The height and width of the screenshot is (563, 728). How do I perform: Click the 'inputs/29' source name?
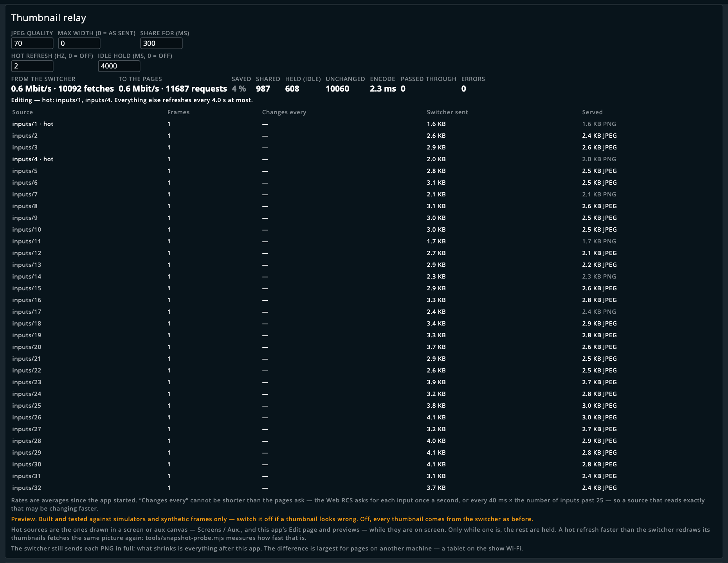pyautogui.click(x=27, y=453)
